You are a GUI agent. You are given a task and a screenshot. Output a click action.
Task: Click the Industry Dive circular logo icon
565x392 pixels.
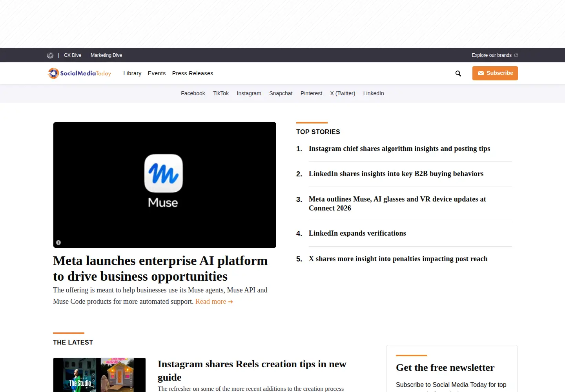pyautogui.click(x=50, y=55)
